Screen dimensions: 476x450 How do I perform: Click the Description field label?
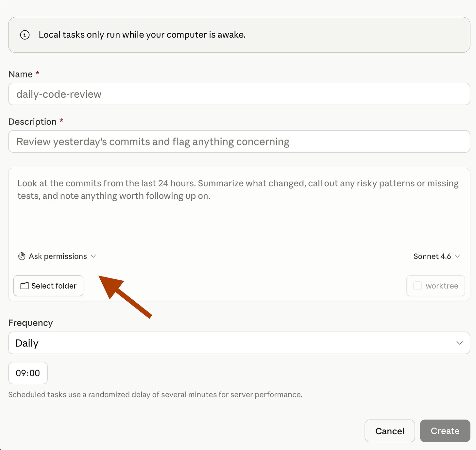point(32,122)
